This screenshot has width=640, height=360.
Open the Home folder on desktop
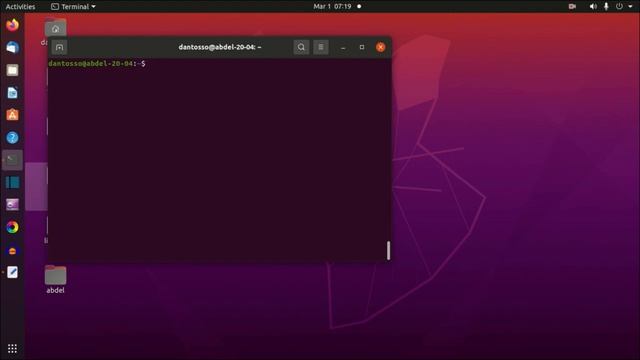coord(56,29)
